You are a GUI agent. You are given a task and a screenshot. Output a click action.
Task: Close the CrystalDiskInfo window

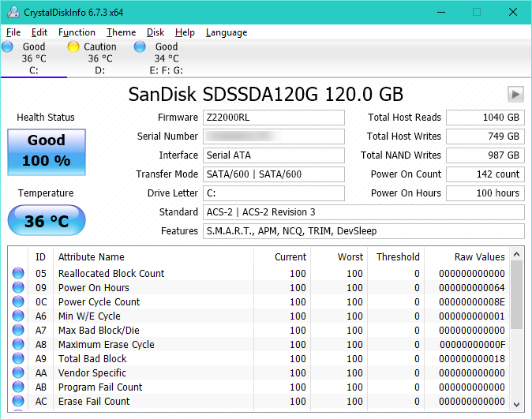(513, 12)
